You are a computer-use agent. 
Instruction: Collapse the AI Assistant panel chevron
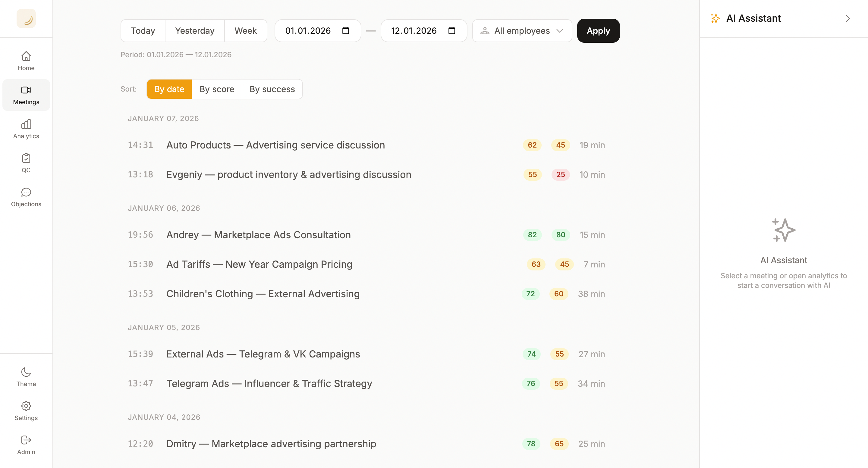[847, 18]
